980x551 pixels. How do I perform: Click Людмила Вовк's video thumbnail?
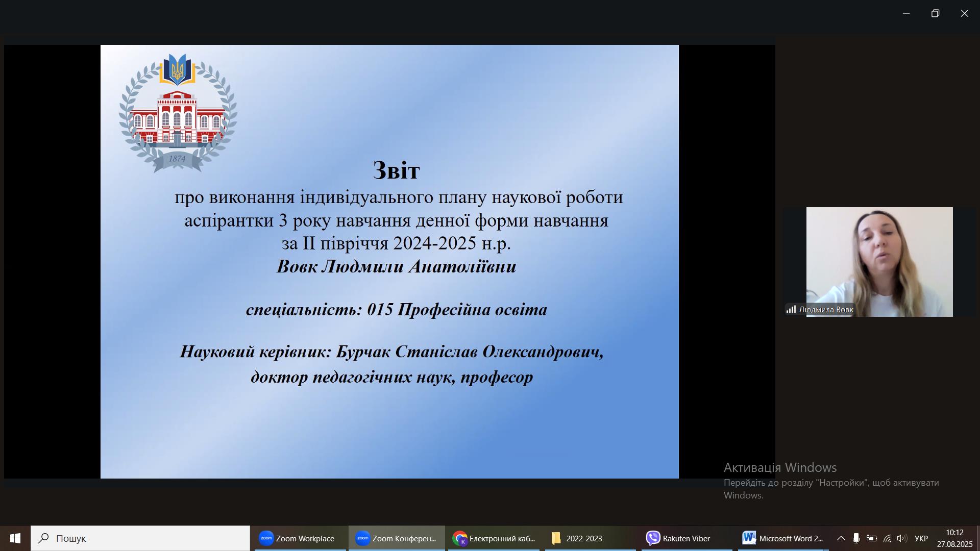(879, 261)
